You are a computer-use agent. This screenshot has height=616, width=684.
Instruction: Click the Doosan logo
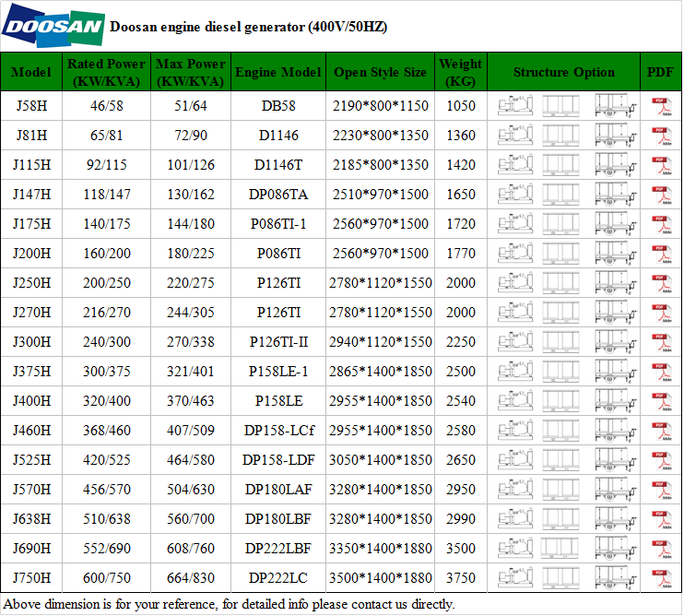[53, 26]
